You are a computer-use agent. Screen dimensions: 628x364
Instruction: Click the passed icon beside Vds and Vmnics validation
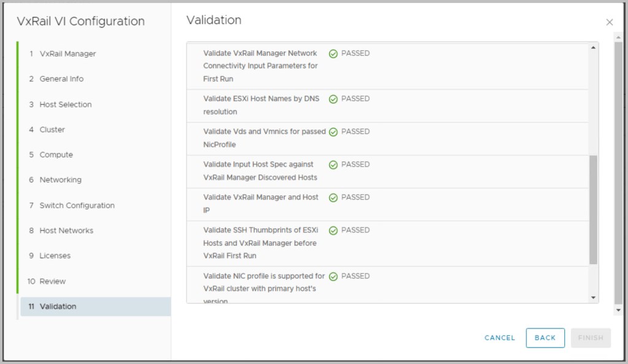333,132
